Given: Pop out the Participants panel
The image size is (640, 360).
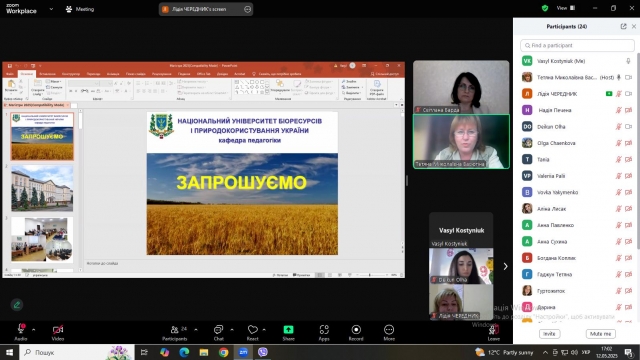Looking at the screenshot, I should 623,26.
